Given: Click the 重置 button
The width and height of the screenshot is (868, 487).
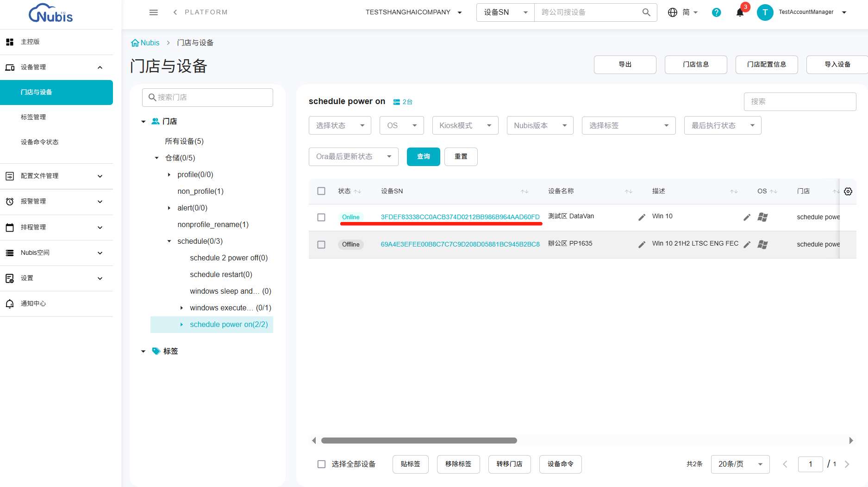Looking at the screenshot, I should (x=461, y=157).
